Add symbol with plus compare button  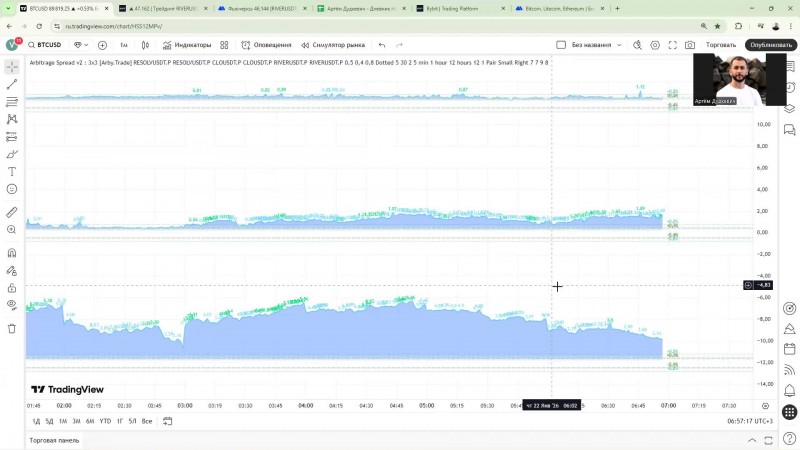[102, 45]
